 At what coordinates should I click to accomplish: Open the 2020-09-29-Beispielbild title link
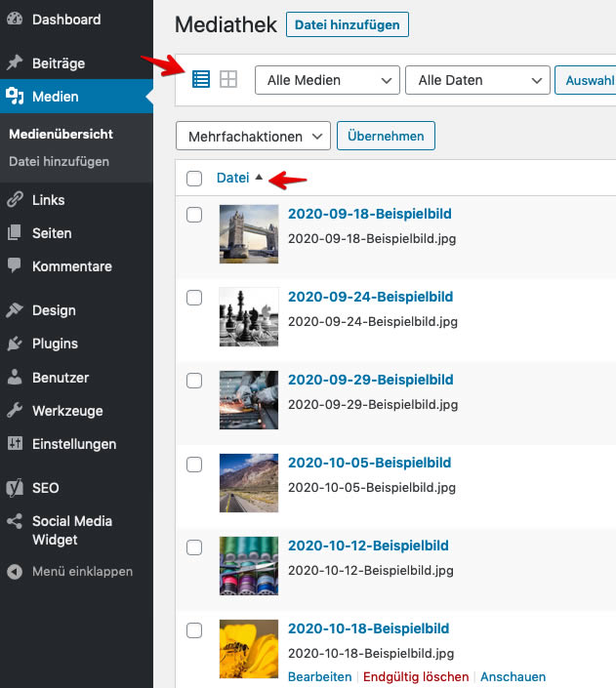click(371, 380)
